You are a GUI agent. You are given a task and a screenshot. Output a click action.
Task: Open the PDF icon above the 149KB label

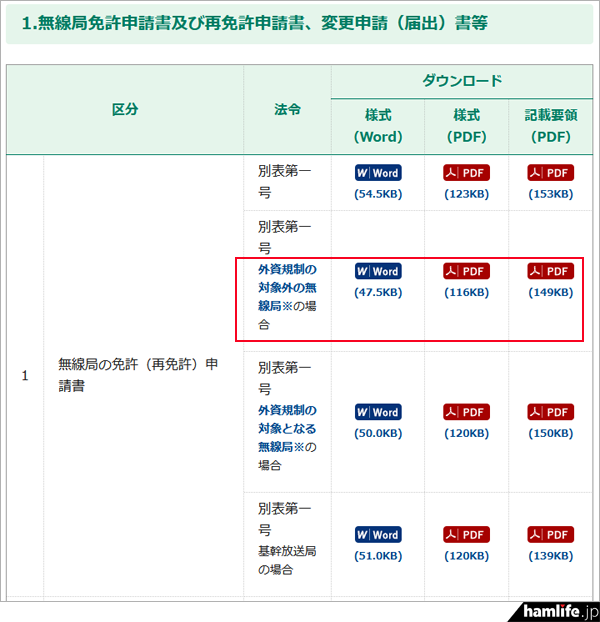(x=550, y=271)
